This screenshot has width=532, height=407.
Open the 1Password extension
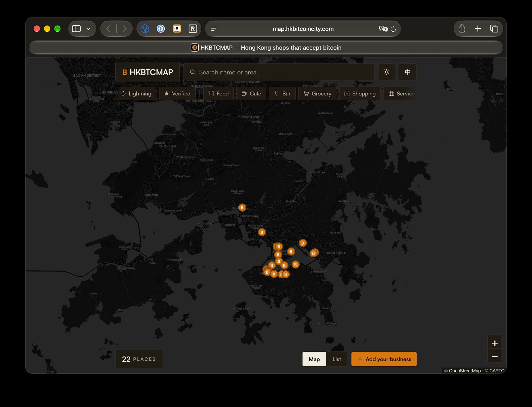161,29
